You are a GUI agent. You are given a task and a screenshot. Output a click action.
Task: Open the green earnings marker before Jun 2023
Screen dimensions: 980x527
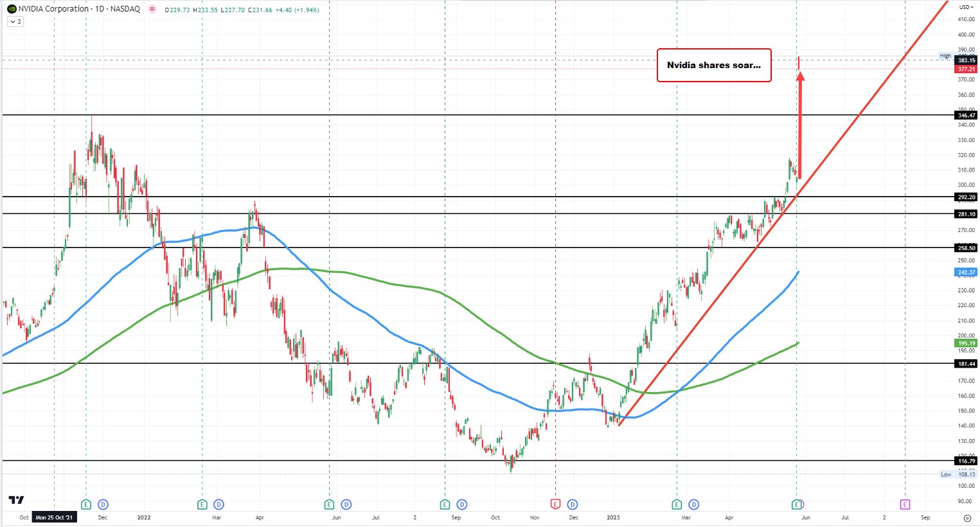(x=797, y=505)
